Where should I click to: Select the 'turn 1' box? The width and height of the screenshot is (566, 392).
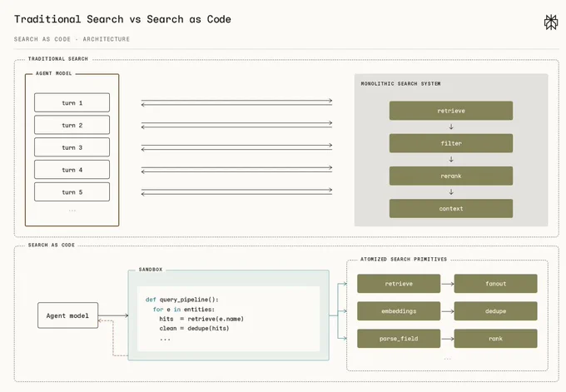[x=72, y=102]
